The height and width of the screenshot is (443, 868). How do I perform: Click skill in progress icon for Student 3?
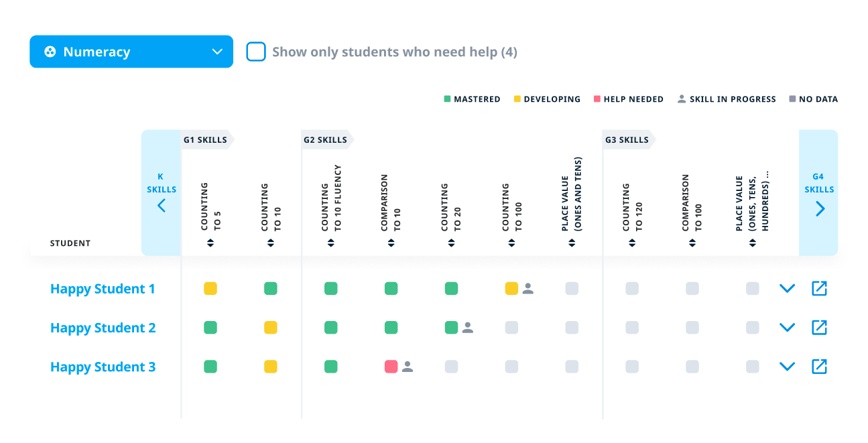408,367
